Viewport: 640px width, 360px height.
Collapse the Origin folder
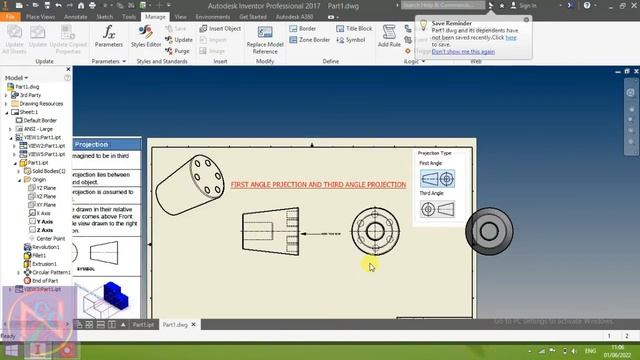point(19,180)
